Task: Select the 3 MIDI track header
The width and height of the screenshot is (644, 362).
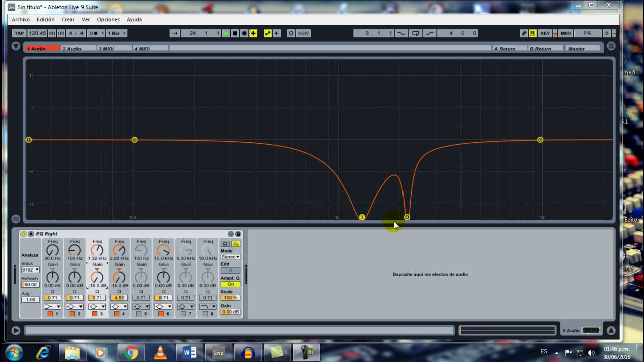Action: (114, 49)
